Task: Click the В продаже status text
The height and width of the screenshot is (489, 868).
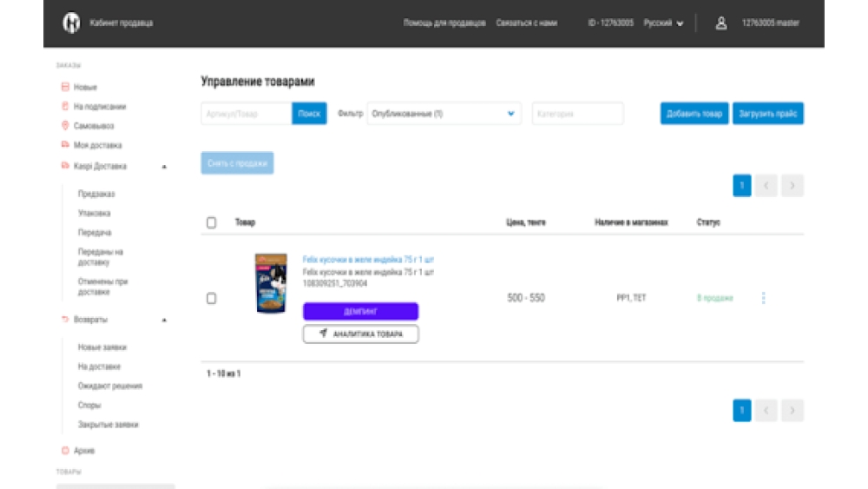Action: 714,298
